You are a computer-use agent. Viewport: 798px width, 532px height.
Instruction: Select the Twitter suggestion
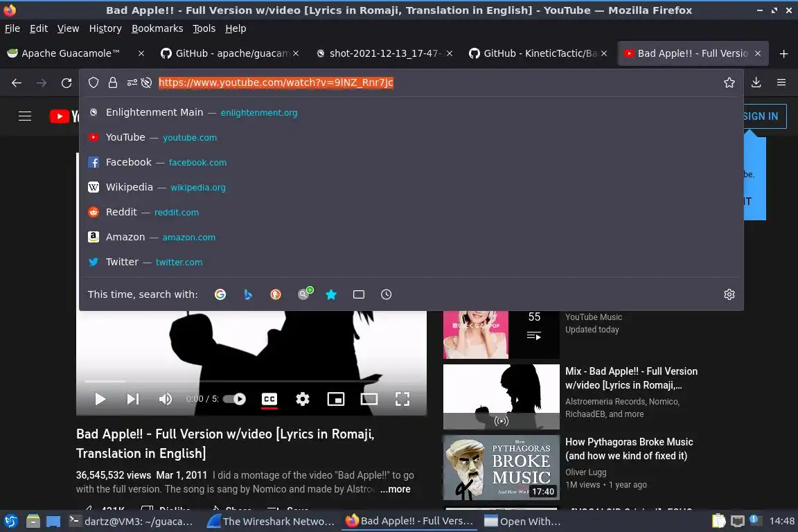(411, 262)
